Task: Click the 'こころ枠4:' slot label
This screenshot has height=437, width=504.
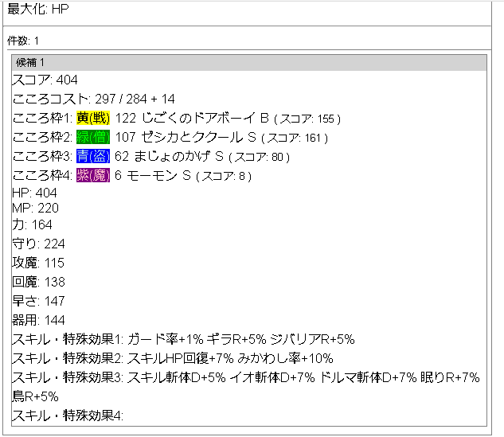Action: [x=42, y=175]
